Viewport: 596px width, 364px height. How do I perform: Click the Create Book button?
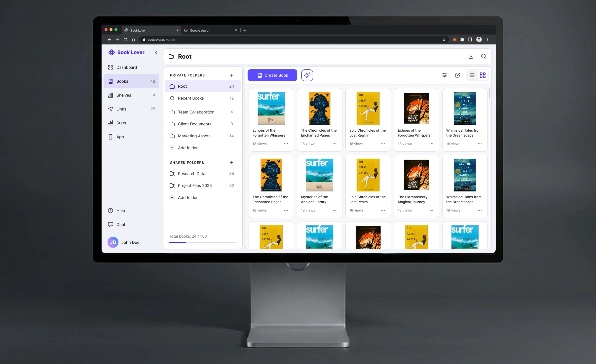(272, 75)
